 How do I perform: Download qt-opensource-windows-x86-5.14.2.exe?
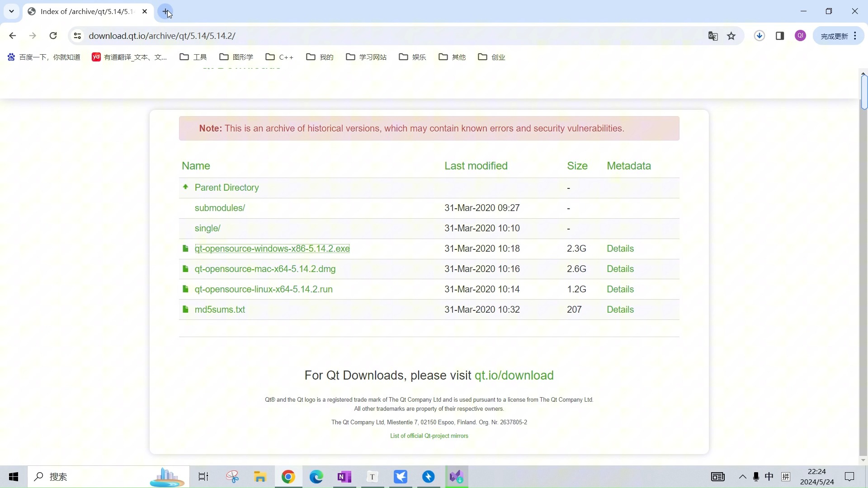tap(272, 249)
